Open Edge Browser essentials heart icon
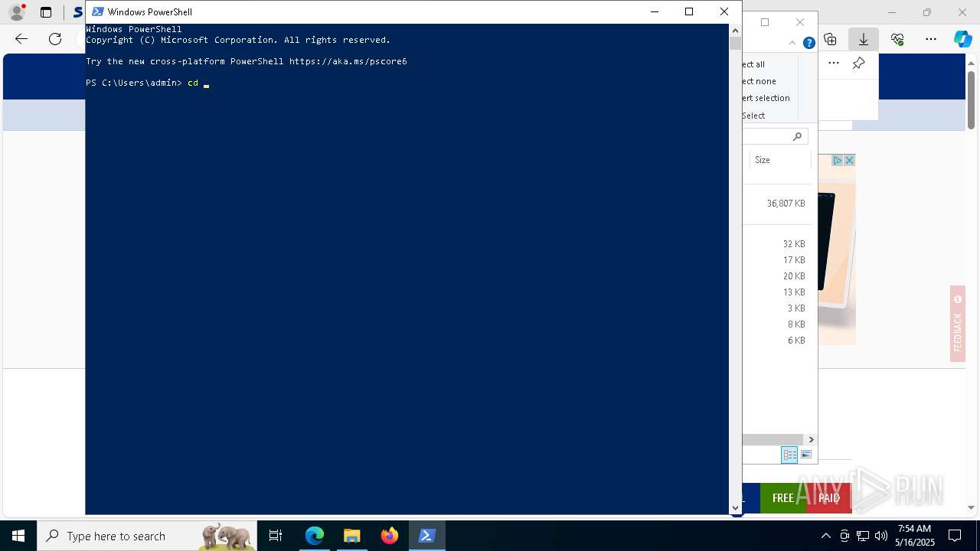The height and width of the screenshot is (551, 980). pos(897,39)
